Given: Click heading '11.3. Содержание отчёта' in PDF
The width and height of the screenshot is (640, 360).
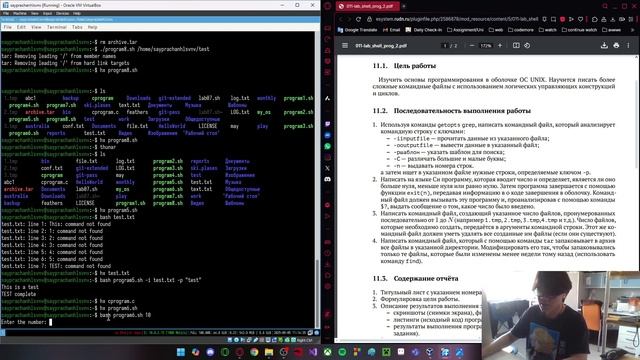Looking at the screenshot, I should (x=416, y=278).
